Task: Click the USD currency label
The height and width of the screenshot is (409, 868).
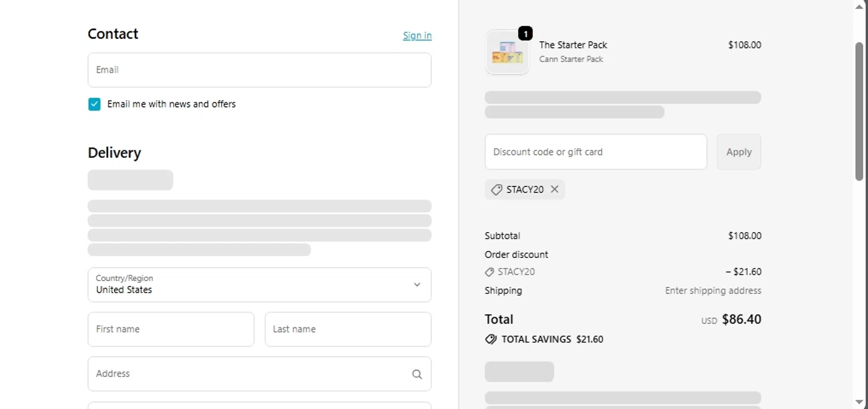Action: tap(709, 320)
